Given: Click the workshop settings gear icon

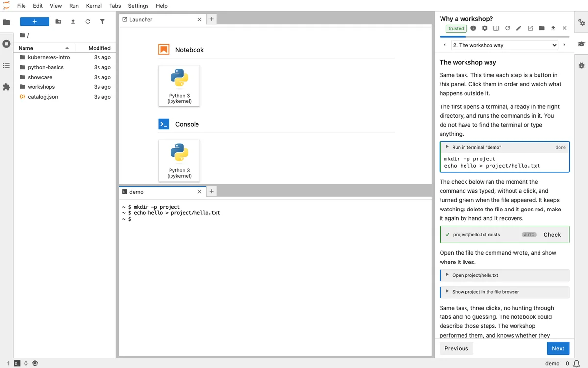Looking at the screenshot, I should click(x=485, y=28).
